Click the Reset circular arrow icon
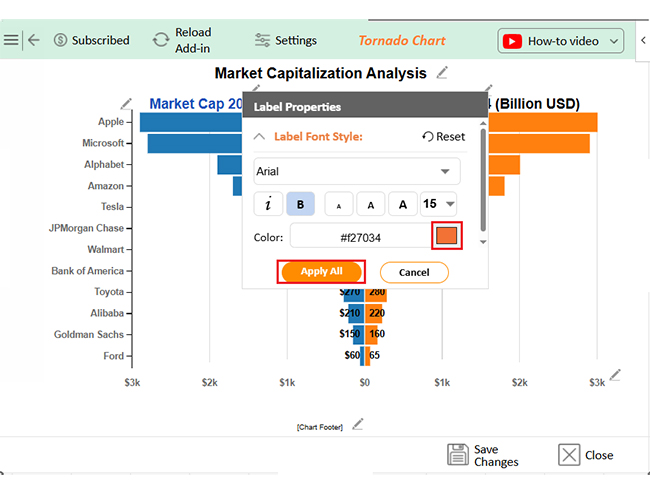The height and width of the screenshot is (494, 650). point(428,136)
